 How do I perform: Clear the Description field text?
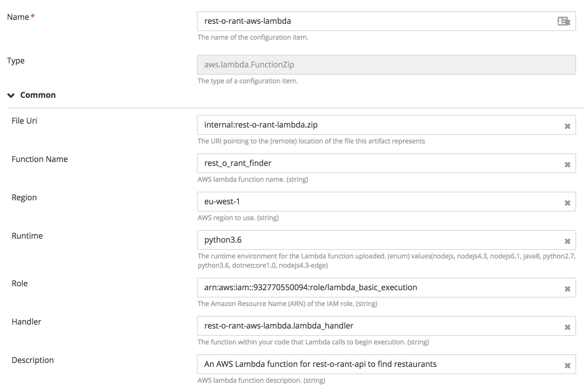click(567, 366)
